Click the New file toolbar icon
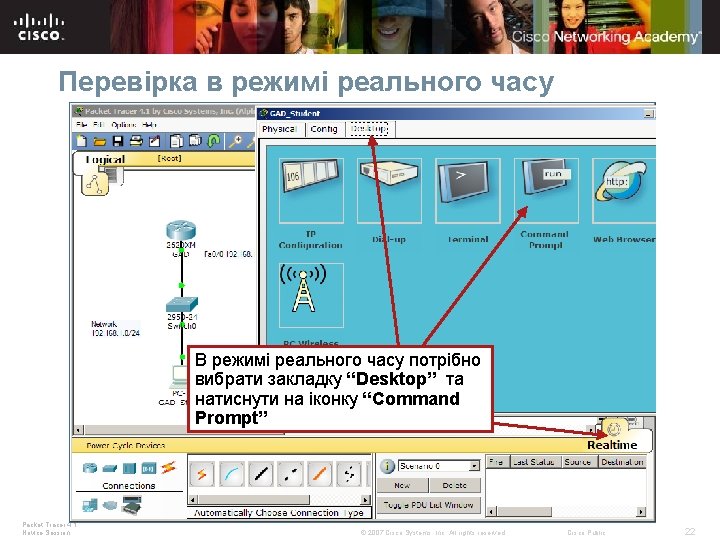The image size is (720, 540). [x=81, y=141]
